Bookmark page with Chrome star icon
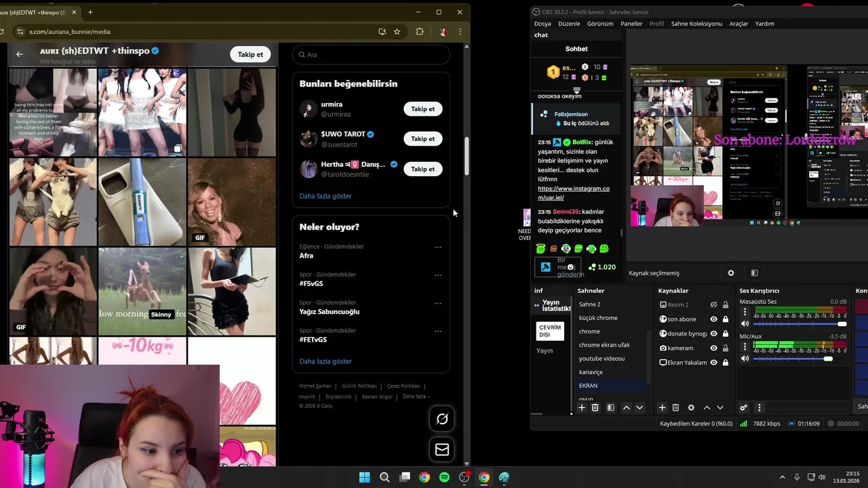Image resolution: width=868 pixels, height=488 pixels. [x=397, y=31]
